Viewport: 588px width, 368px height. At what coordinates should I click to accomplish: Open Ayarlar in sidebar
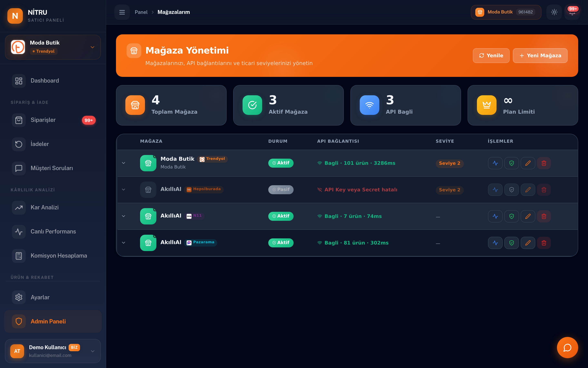(53, 297)
